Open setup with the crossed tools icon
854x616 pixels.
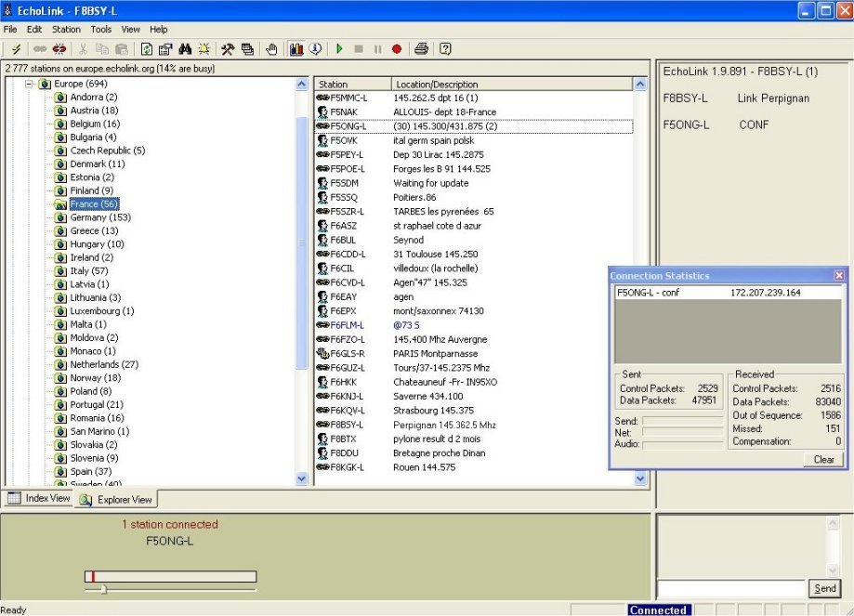pos(228,49)
